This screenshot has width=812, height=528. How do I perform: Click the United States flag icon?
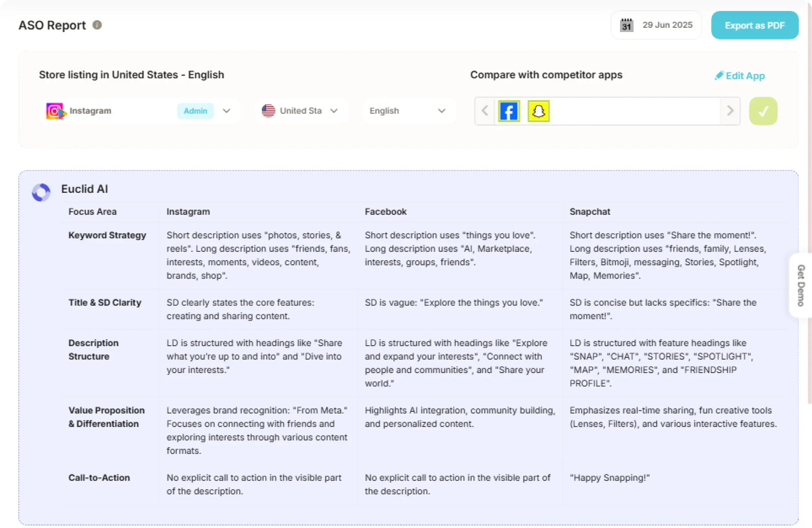click(268, 111)
